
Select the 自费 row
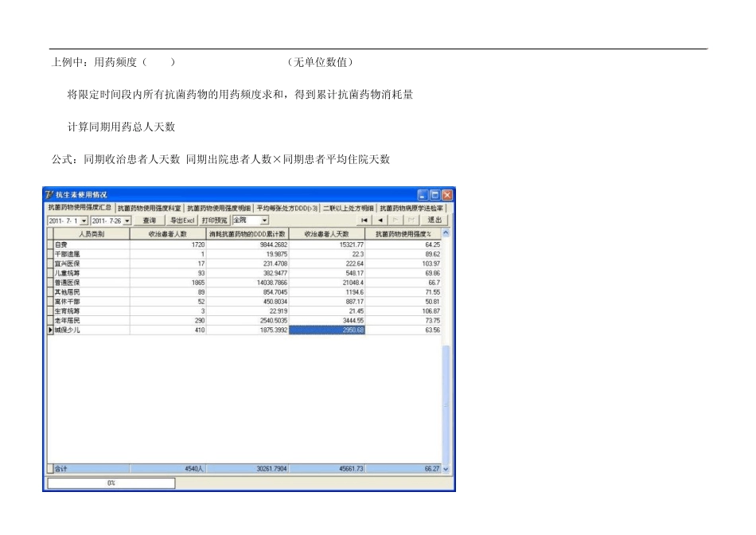(x=244, y=244)
